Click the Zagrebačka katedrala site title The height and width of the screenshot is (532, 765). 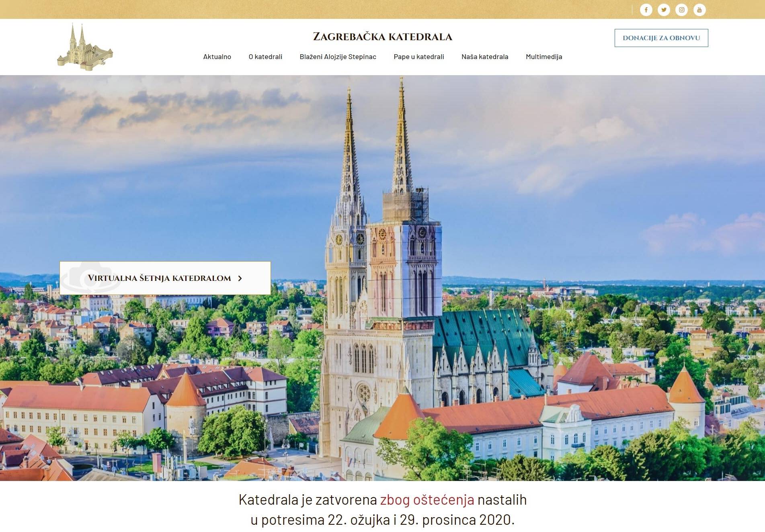coord(383,37)
